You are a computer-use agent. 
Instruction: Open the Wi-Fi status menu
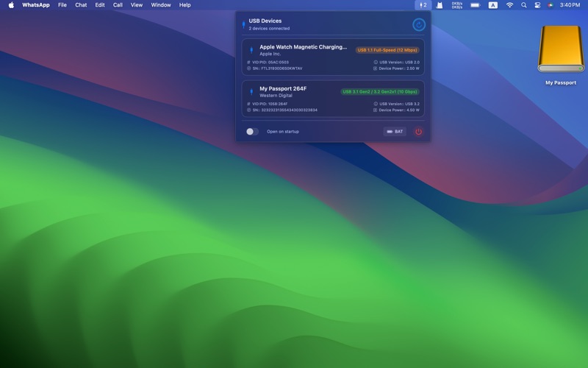(x=509, y=5)
